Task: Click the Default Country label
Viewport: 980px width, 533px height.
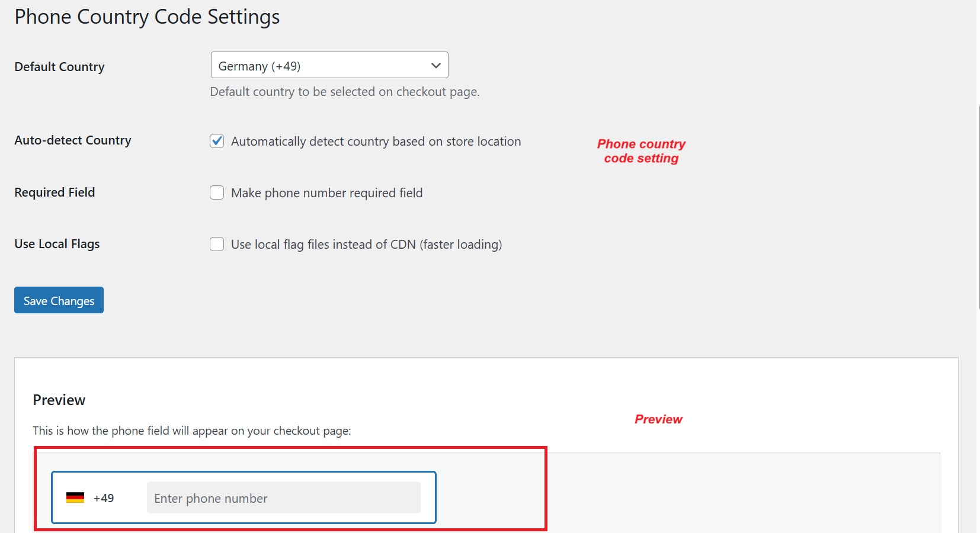Action: (59, 66)
